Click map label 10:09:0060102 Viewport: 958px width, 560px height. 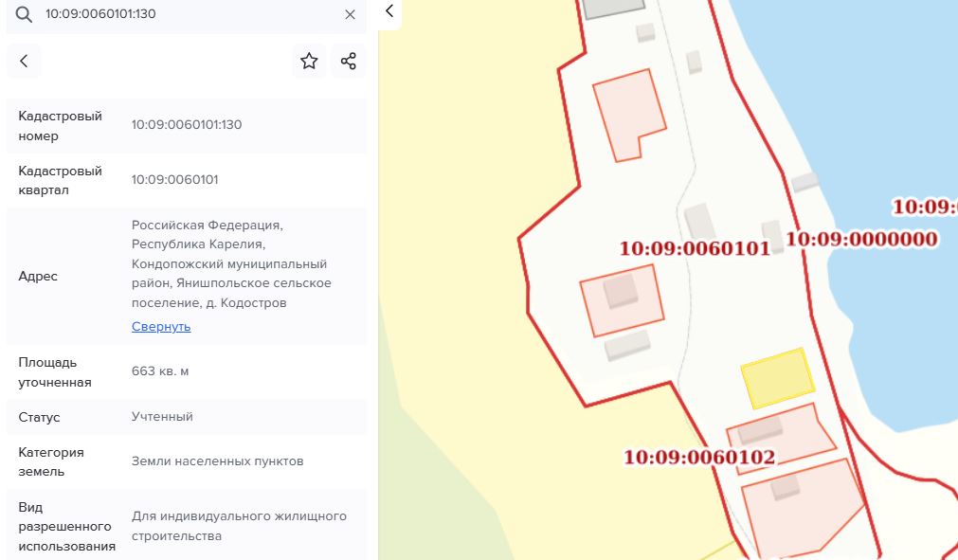pyautogui.click(x=699, y=457)
